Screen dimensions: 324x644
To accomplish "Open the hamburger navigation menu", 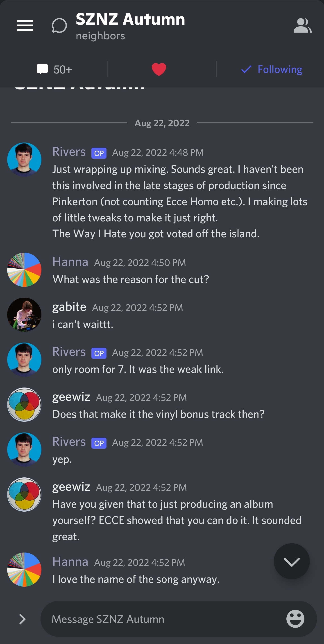I will pyautogui.click(x=25, y=25).
